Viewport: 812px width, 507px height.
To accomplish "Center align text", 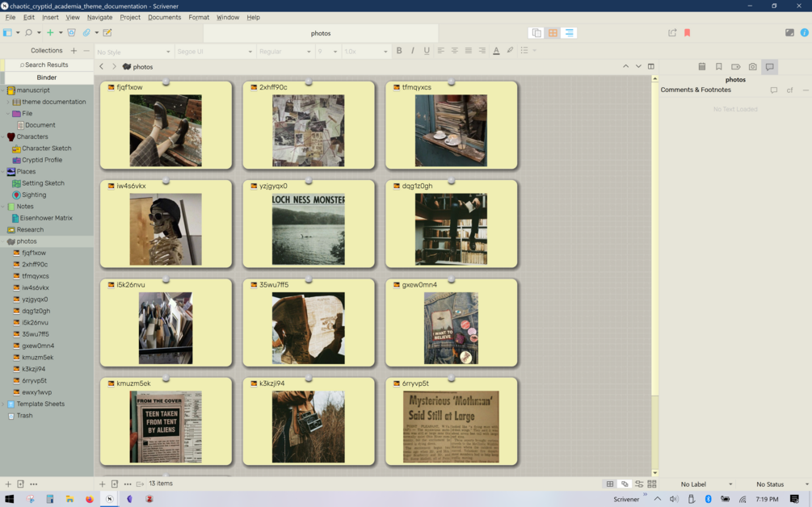I will pos(455,51).
